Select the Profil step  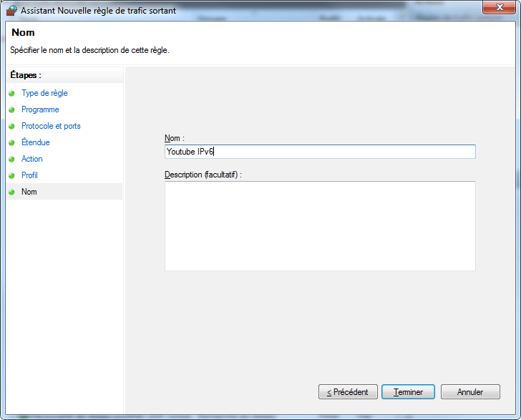(29, 175)
